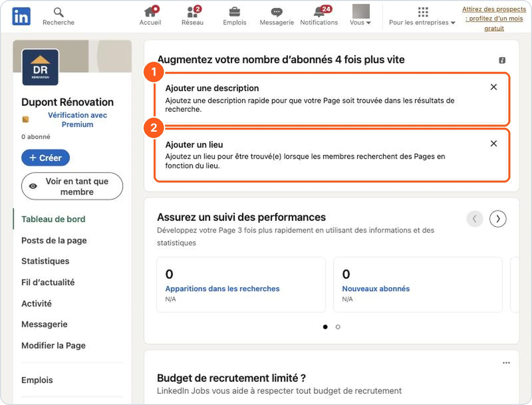
Task: Open Vérification avec Premium link
Action: click(77, 120)
